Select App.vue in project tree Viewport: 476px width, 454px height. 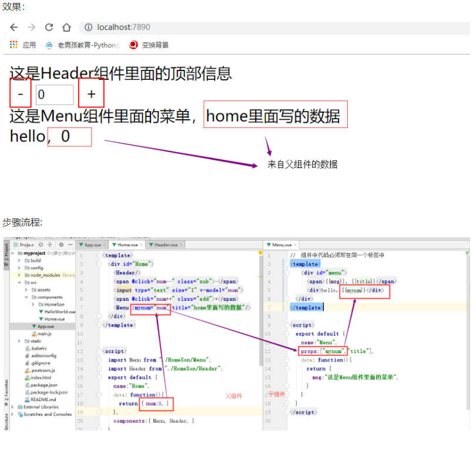pos(43,327)
